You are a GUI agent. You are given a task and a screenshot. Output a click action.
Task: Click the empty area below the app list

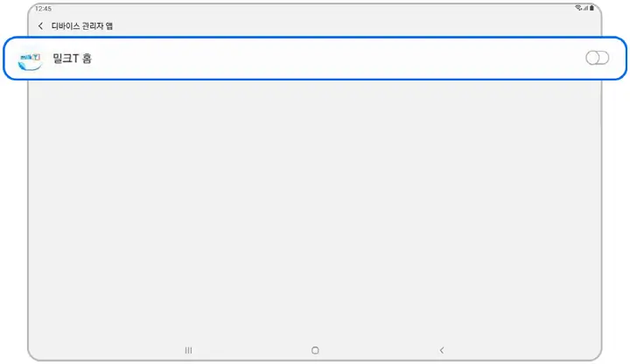[x=315, y=209]
